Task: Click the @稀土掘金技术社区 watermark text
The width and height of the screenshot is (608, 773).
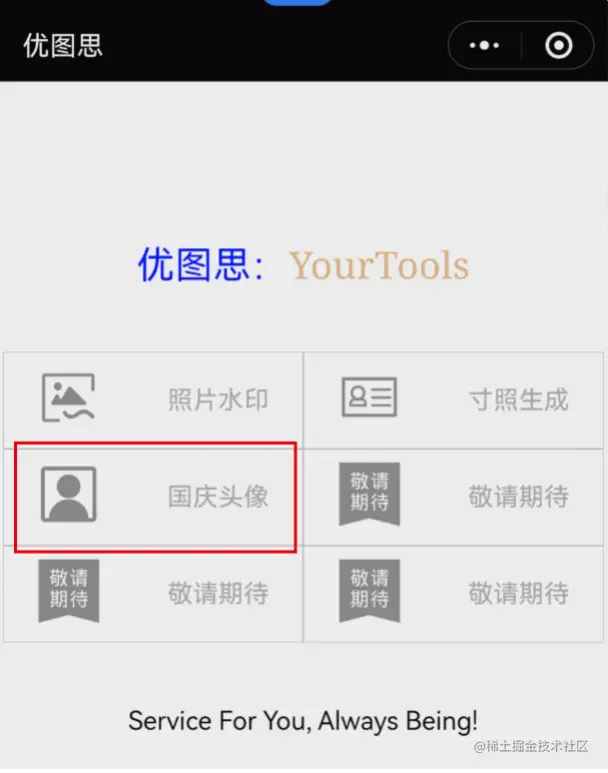Action: [x=531, y=746]
